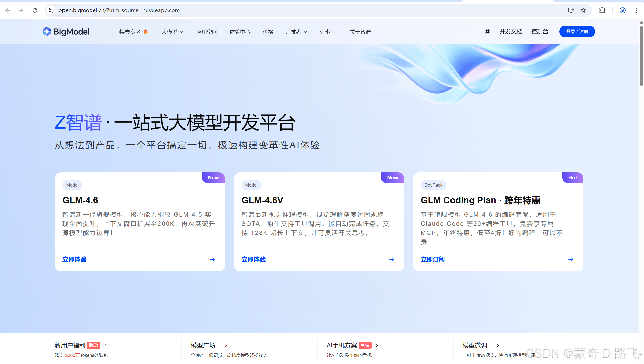
Task: Click the browser profile avatar icon
Action: [622, 10]
